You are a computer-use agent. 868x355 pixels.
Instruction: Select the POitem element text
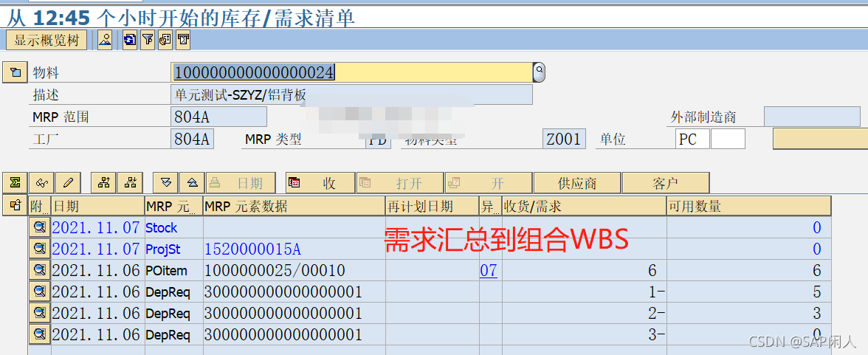[166, 271]
